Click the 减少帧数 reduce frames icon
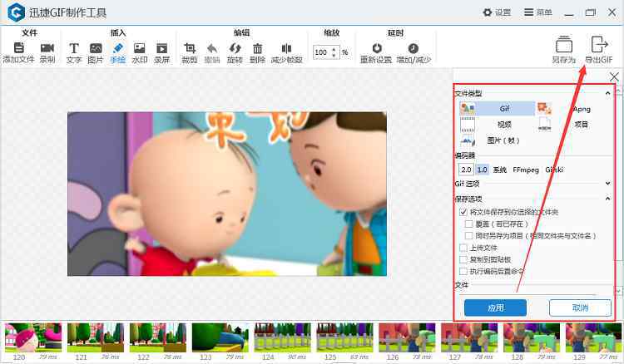 pyautogui.click(x=286, y=48)
